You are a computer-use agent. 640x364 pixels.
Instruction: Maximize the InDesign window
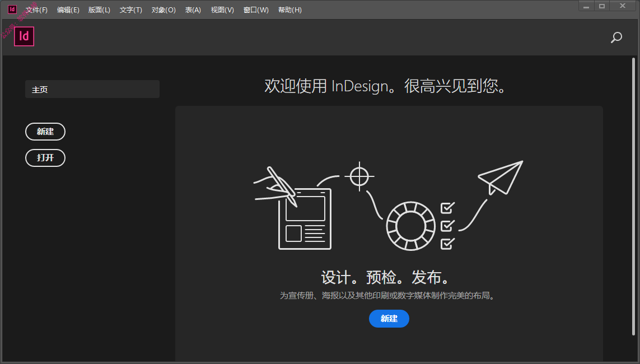click(601, 6)
